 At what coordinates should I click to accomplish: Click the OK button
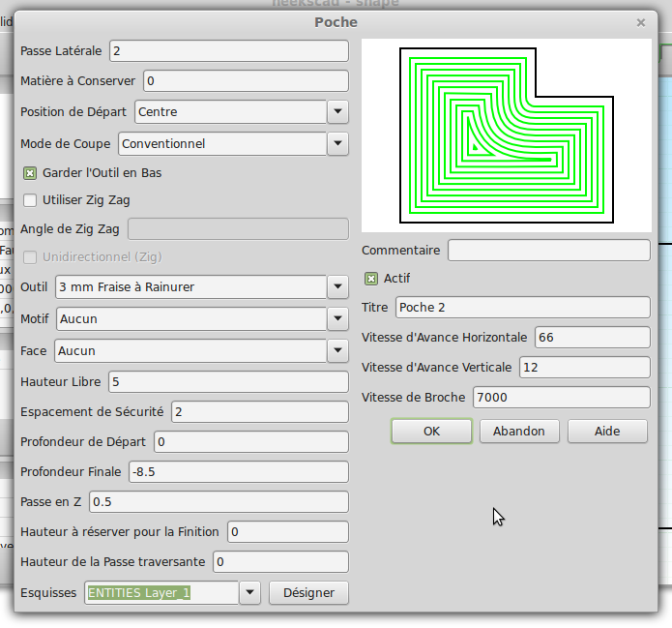click(431, 432)
